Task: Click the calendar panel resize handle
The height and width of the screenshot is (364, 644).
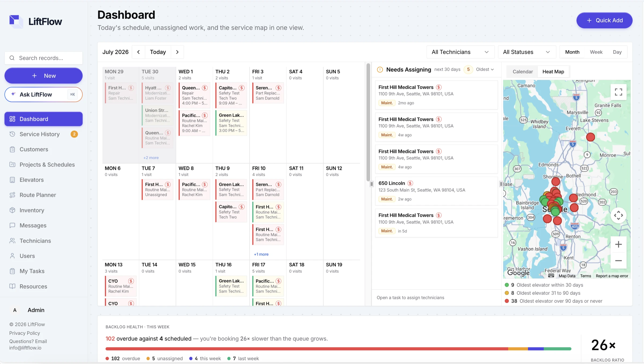Action: (x=371, y=184)
